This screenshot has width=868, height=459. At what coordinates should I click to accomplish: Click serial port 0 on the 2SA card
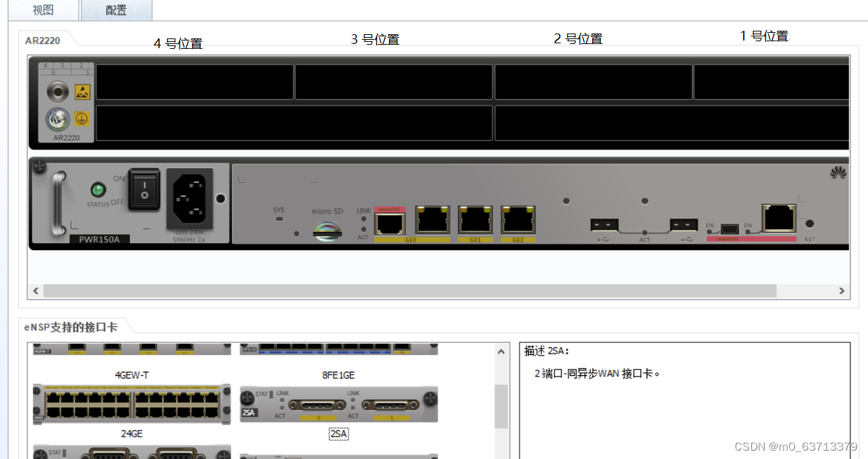[318, 405]
